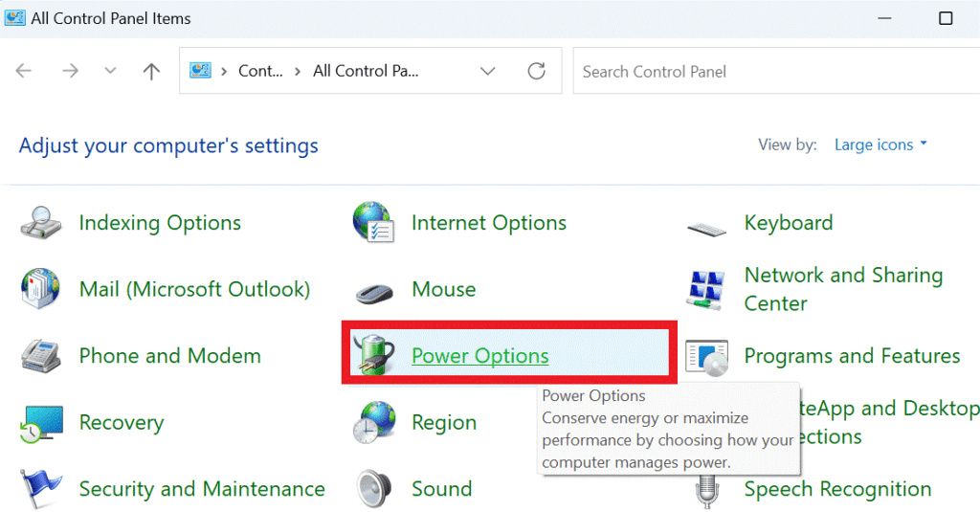The width and height of the screenshot is (980, 512).
Task: Open the Programs and Features link
Action: pyautogui.click(x=852, y=356)
